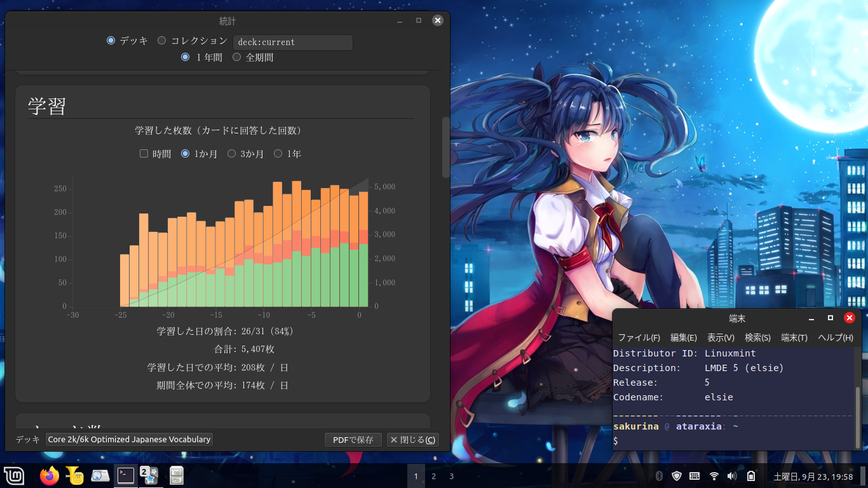
Task: Select the コレクション radio button
Action: pos(162,41)
